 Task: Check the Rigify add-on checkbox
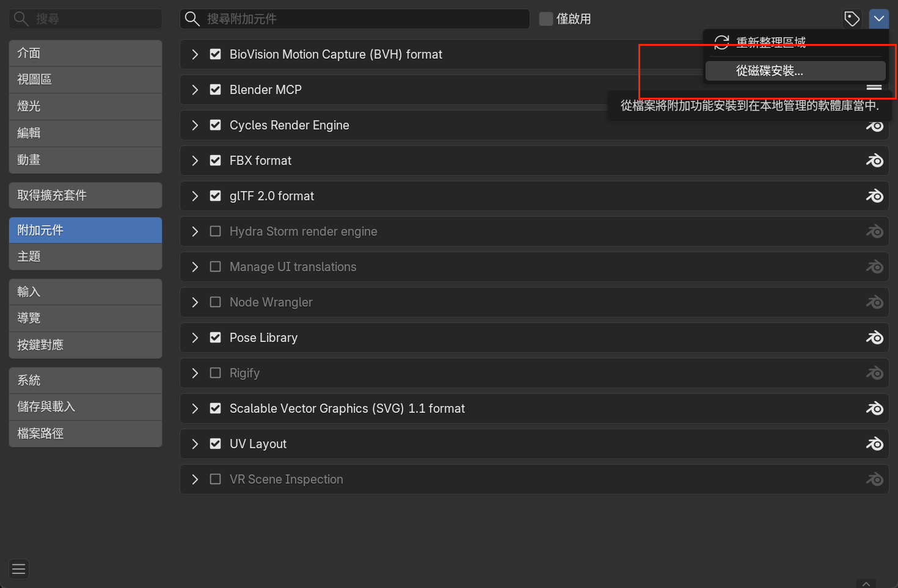point(215,373)
